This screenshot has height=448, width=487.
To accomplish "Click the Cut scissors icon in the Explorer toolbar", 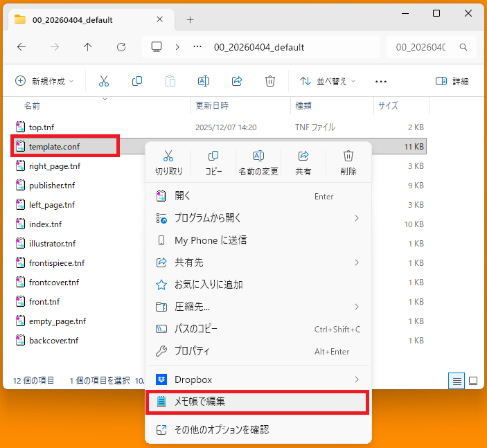I will coord(104,81).
